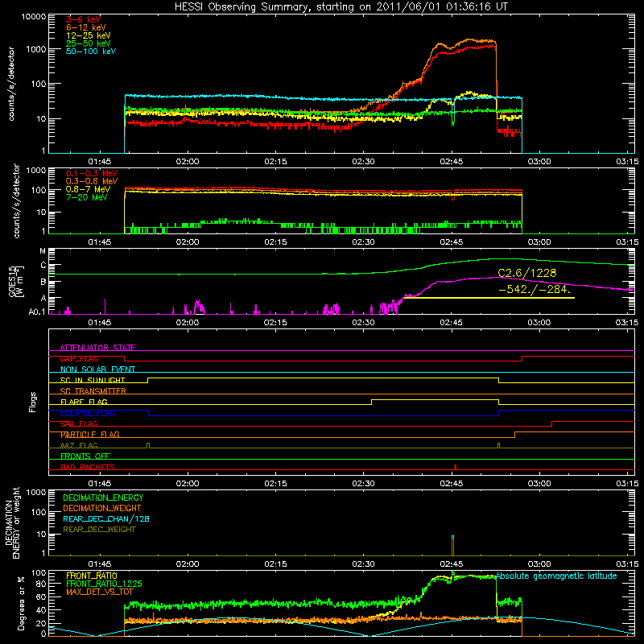
Task: Click the '7-20 MeV' legend entry
Action: pyautogui.click(x=86, y=197)
